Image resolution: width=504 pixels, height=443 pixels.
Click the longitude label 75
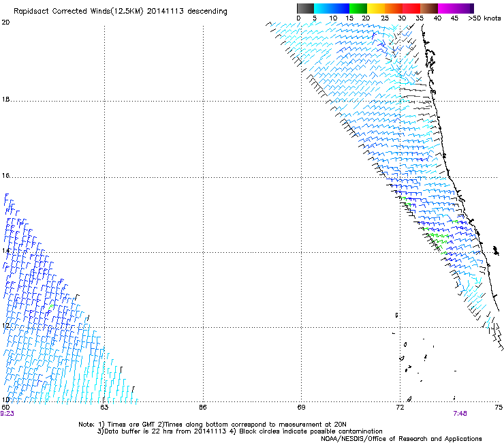(499, 408)
